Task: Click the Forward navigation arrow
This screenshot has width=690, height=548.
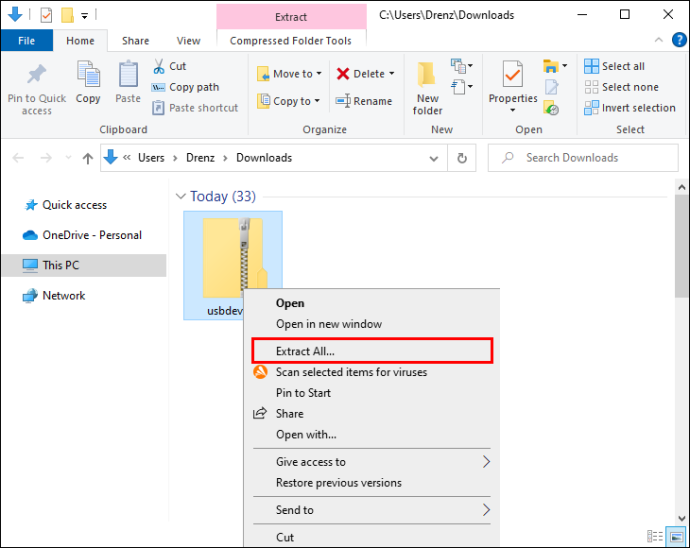Action: (46, 158)
